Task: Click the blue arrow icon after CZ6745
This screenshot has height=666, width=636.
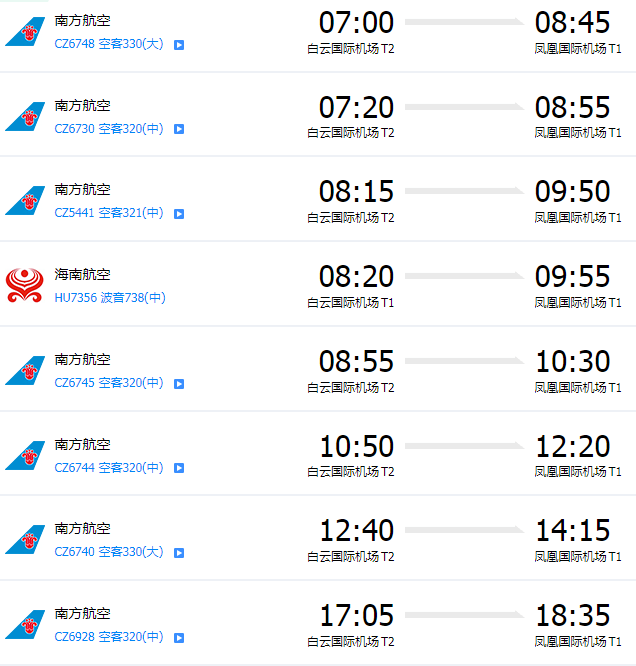Action: point(179,384)
